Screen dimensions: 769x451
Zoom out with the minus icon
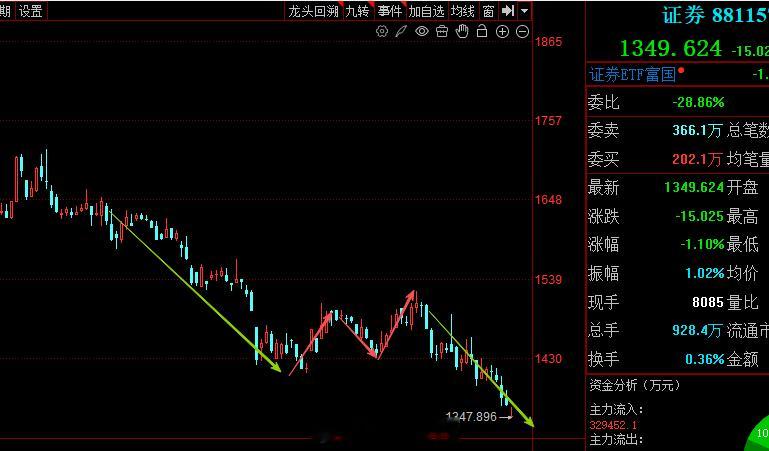[523, 32]
